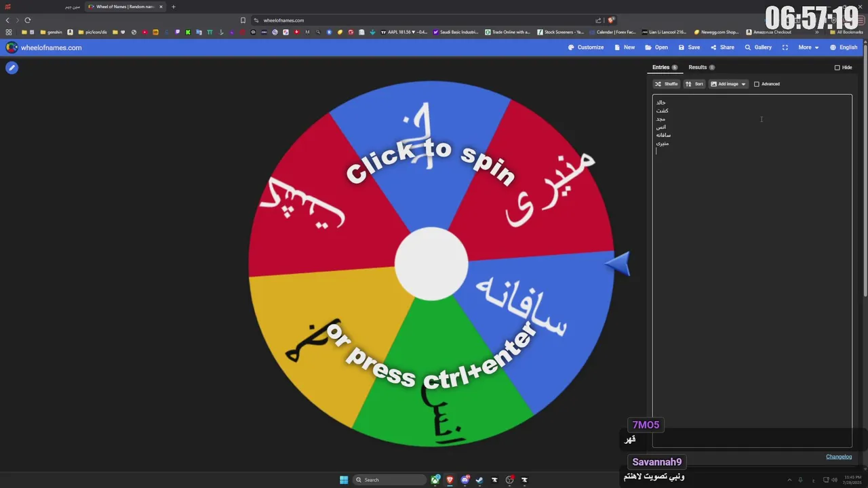Create a New wheel
Screen dimensions: 868x488
[x=625, y=47]
